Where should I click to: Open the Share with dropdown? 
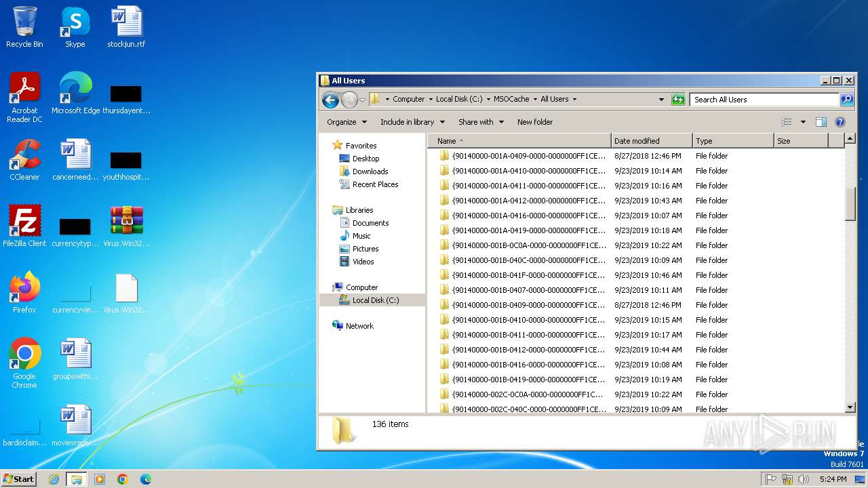coord(481,122)
